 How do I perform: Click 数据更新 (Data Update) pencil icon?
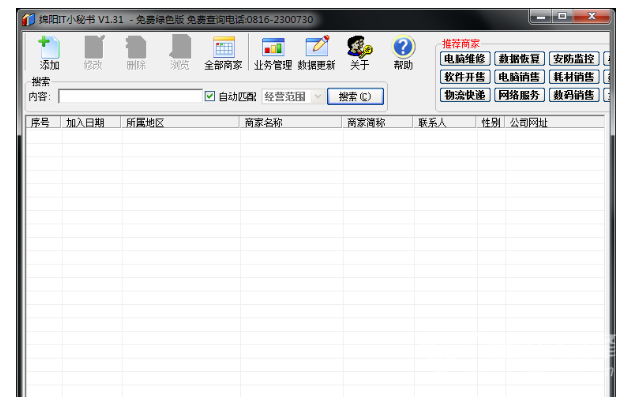pyautogui.click(x=316, y=53)
